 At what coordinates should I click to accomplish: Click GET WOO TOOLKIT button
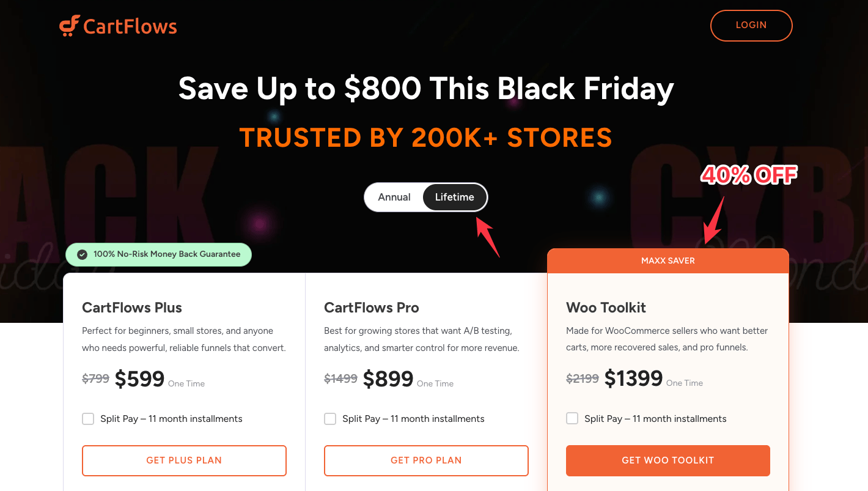pos(668,460)
